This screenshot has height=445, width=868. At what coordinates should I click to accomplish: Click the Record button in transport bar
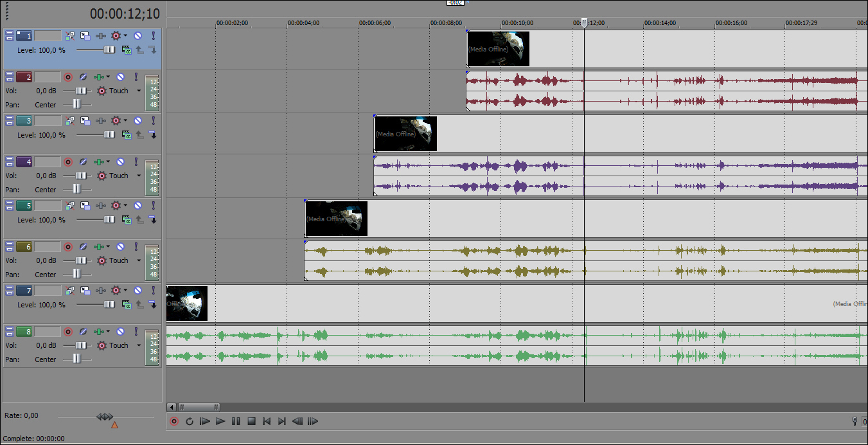[x=173, y=421]
